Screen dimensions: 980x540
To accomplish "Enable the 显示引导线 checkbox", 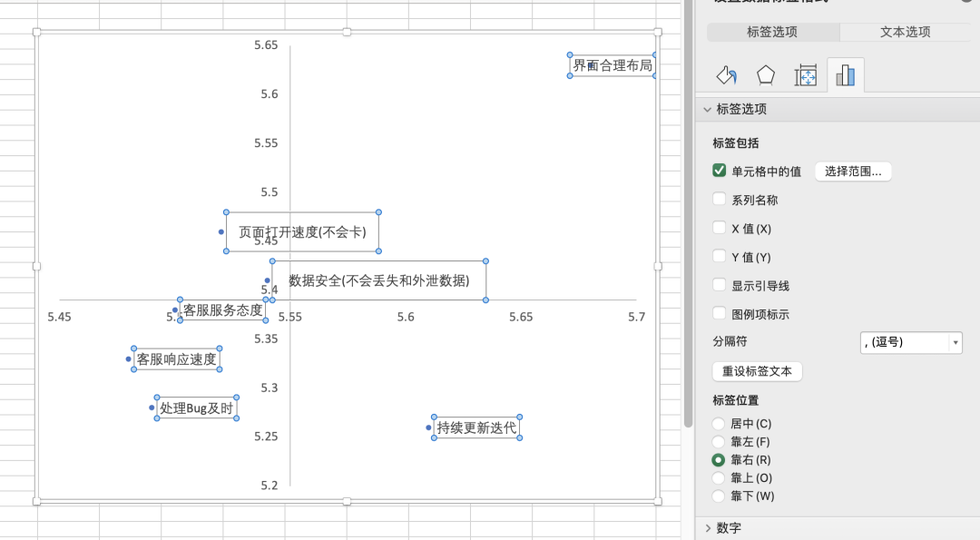I will 720,286.
